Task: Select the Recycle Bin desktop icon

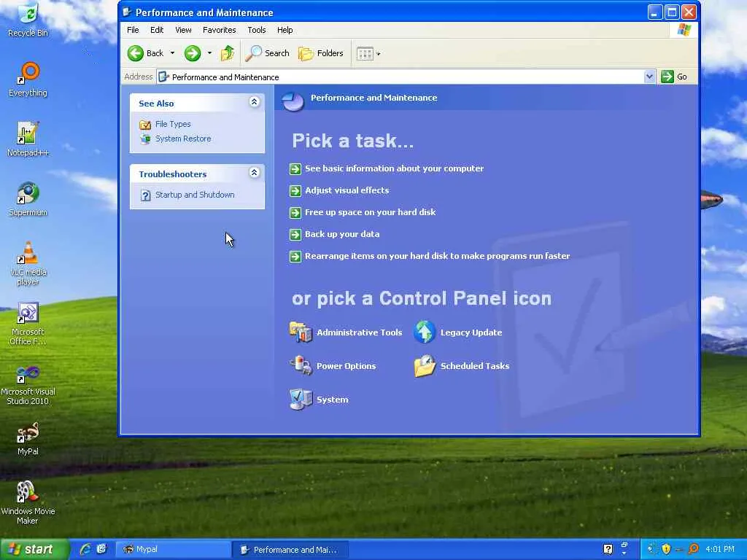Action: [x=28, y=20]
